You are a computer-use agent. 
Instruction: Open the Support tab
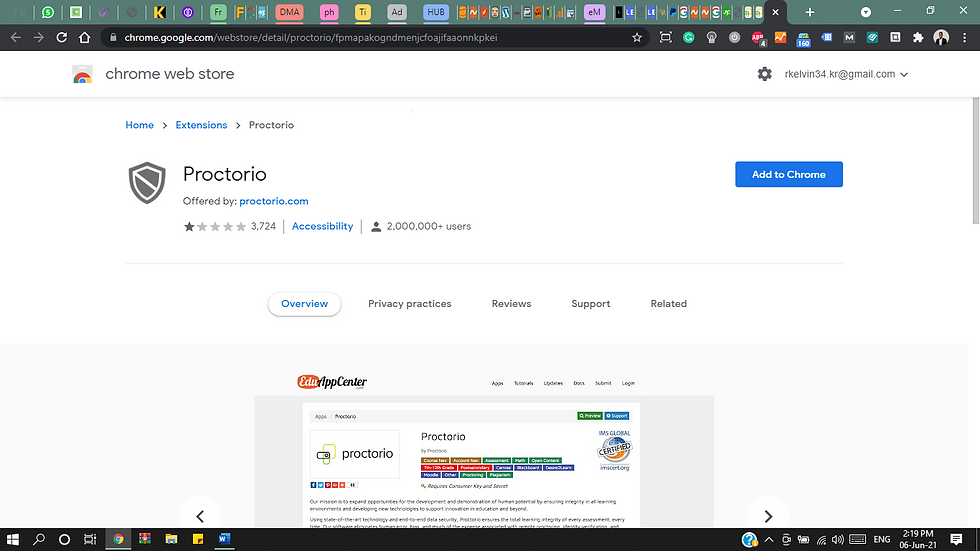point(591,304)
